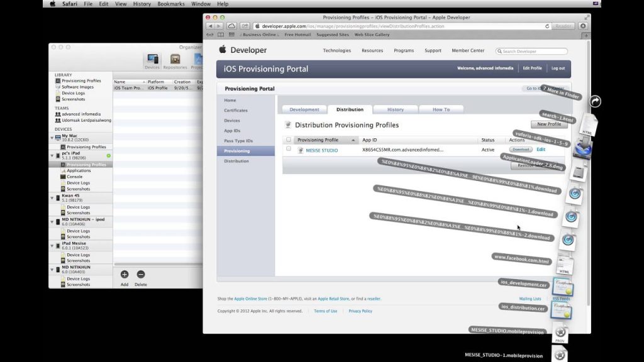Image resolution: width=644 pixels, height=362 pixels.
Task: Open the Bookmarks menu in menu bar
Action: (x=171, y=4)
